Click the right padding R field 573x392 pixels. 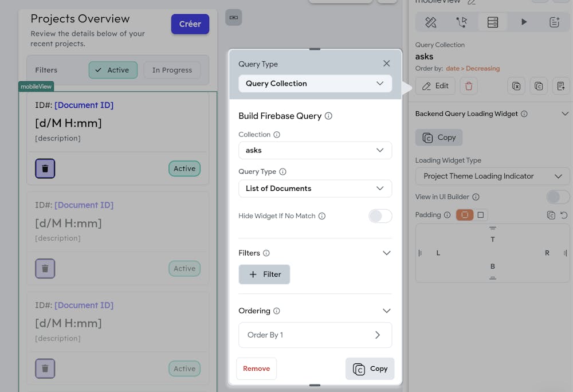(x=547, y=253)
